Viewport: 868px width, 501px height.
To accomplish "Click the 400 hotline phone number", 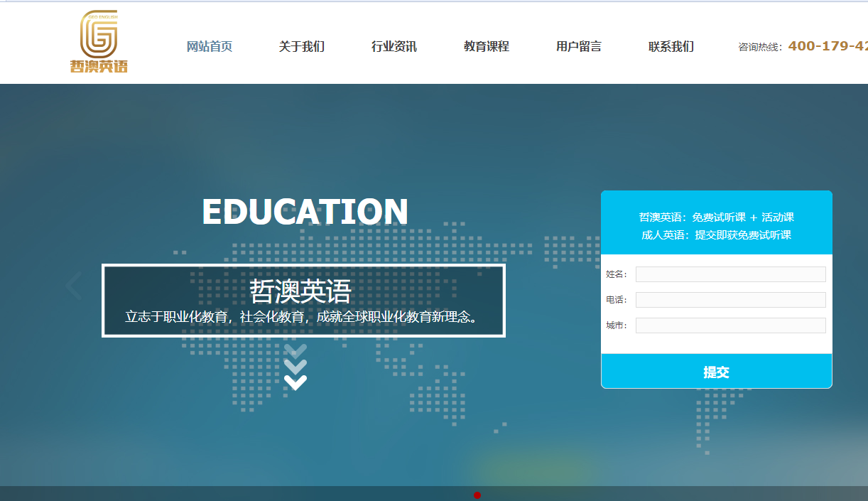I will (x=827, y=46).
